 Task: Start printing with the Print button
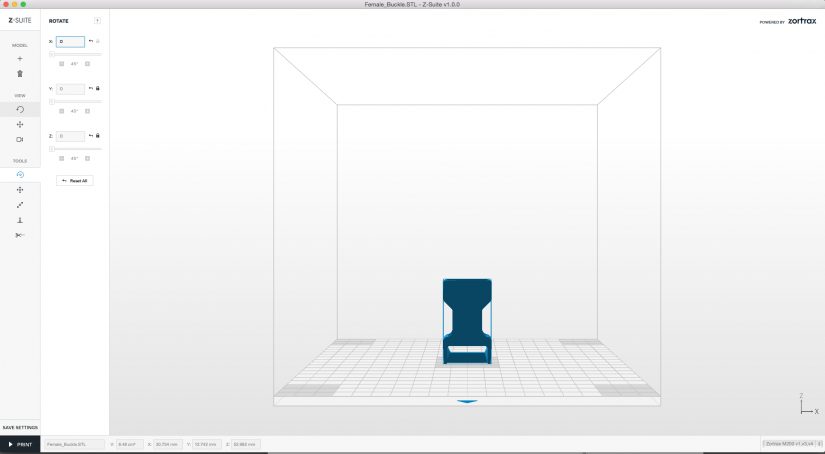pos(20,445)
